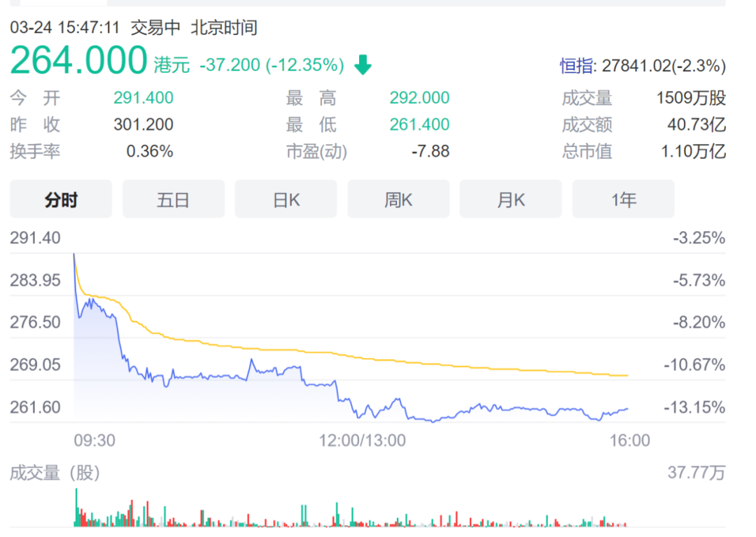Click the green down arrow icon
This screenshot has width=756, height=537.
pos(363,66)
